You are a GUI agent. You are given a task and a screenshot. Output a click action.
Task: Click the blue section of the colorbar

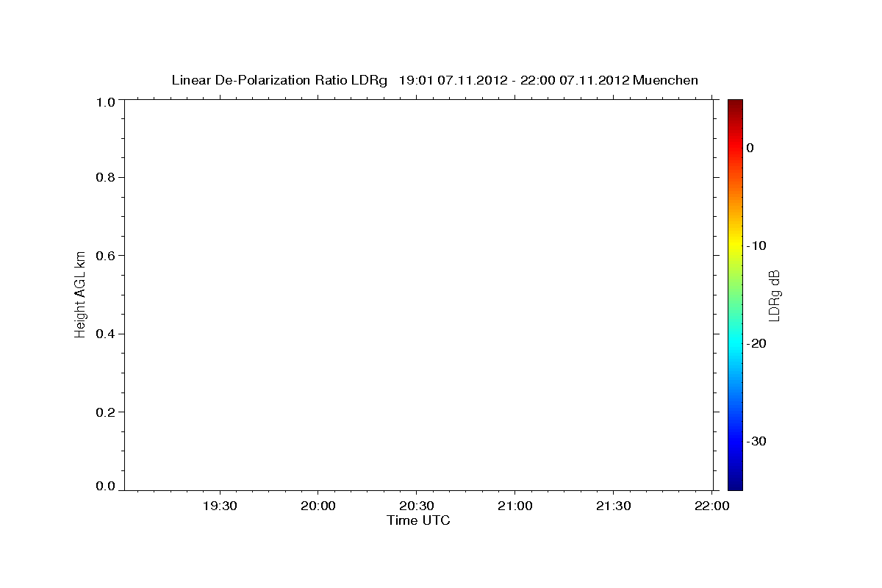click(x=735, y=441)
